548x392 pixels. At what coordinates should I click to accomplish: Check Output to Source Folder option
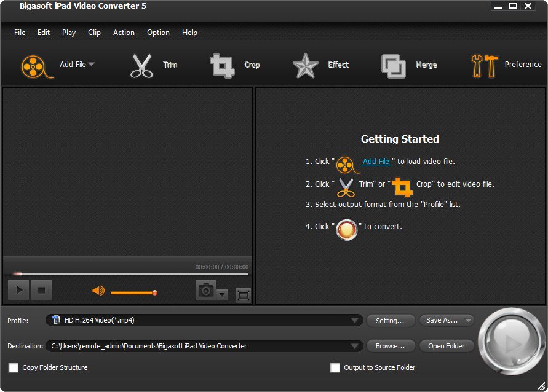[335, 368]
